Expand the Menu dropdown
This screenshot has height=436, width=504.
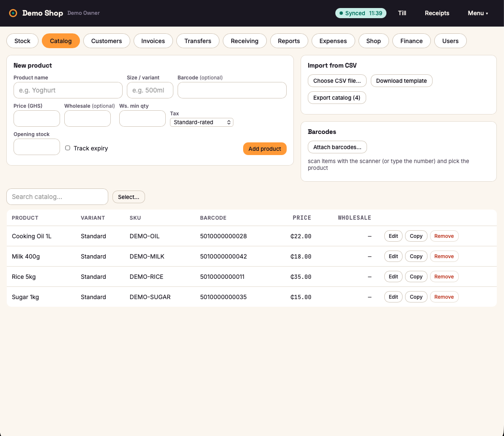point(478,13)
